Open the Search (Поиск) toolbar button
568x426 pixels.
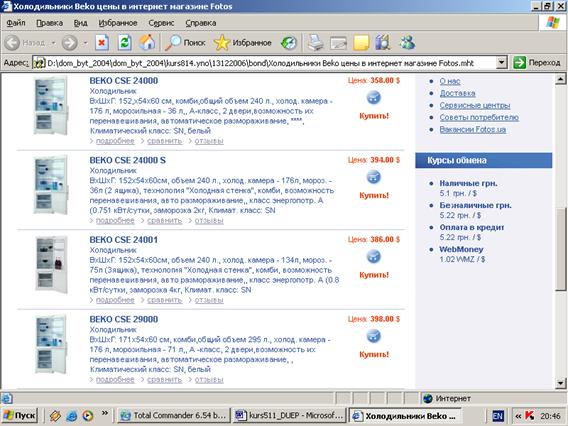[185, 43]
